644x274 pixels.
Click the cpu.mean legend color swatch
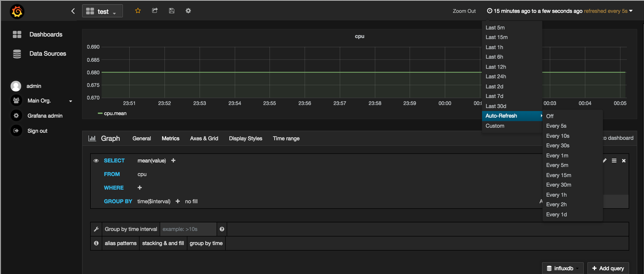coord(100,113)
